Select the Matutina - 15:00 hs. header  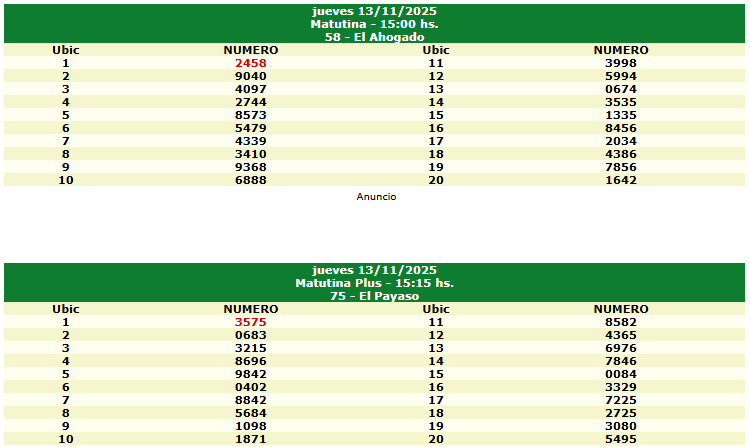pos(374,24)
